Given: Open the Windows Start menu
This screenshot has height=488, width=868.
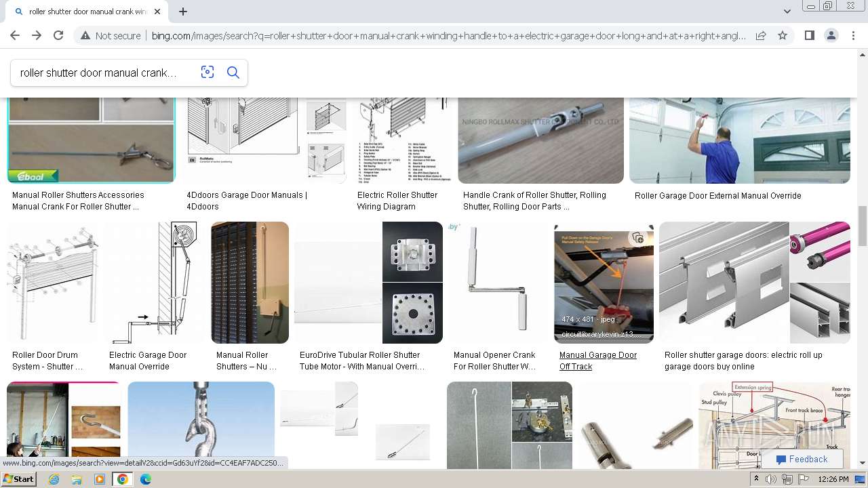Looking at the screenshot, I should (19, 479).
